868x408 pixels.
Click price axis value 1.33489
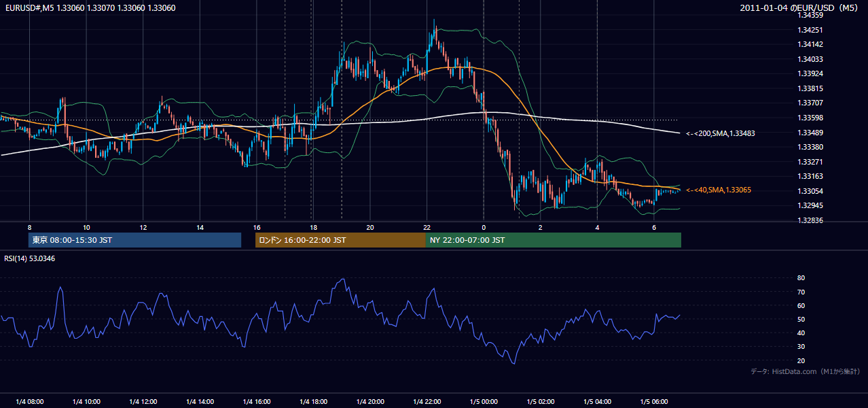click(x=811, y=133)
